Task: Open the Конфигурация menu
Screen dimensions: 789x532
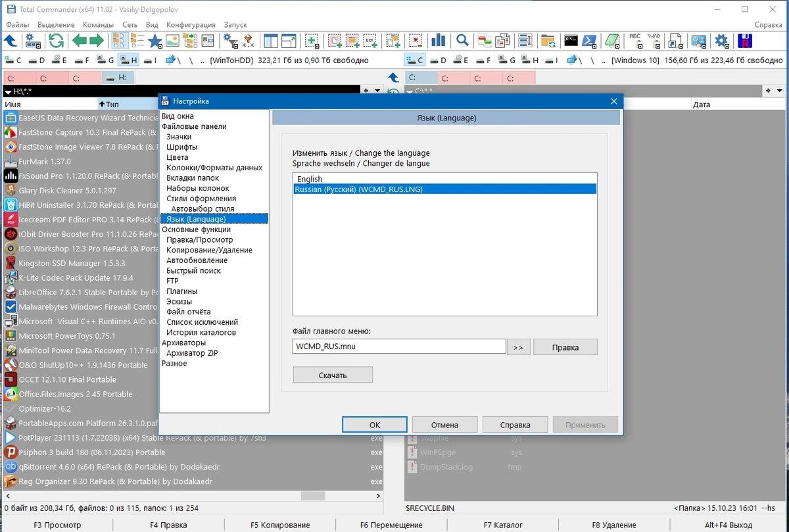Action: coord(191,24)
